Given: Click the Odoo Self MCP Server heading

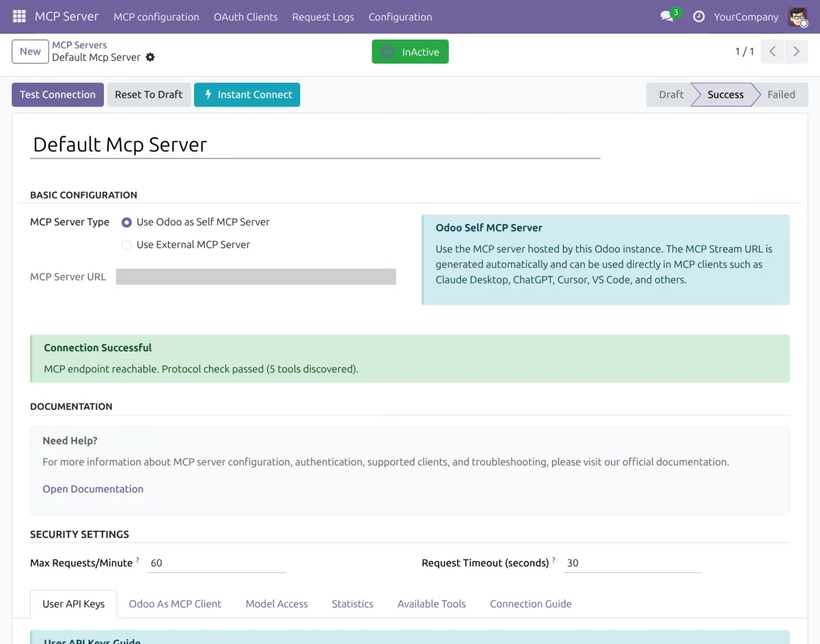Looking at the screenshot, I should point(489,228).
